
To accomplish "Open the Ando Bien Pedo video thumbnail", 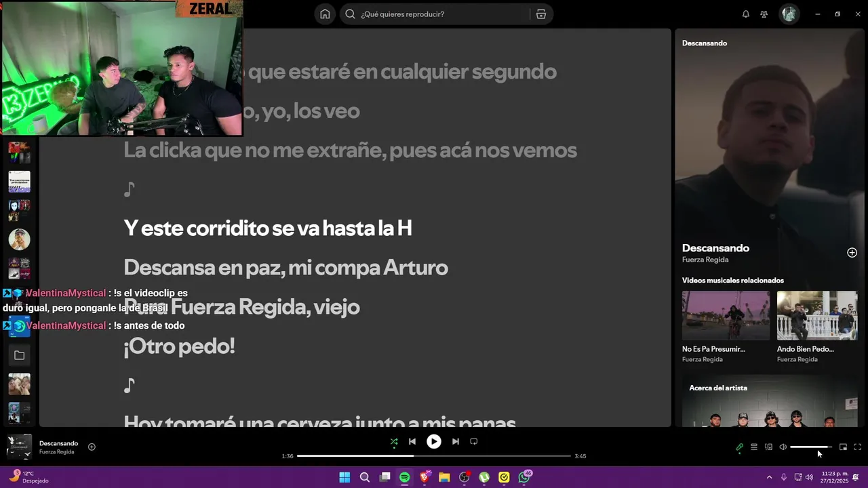I will tap(817, 315).
